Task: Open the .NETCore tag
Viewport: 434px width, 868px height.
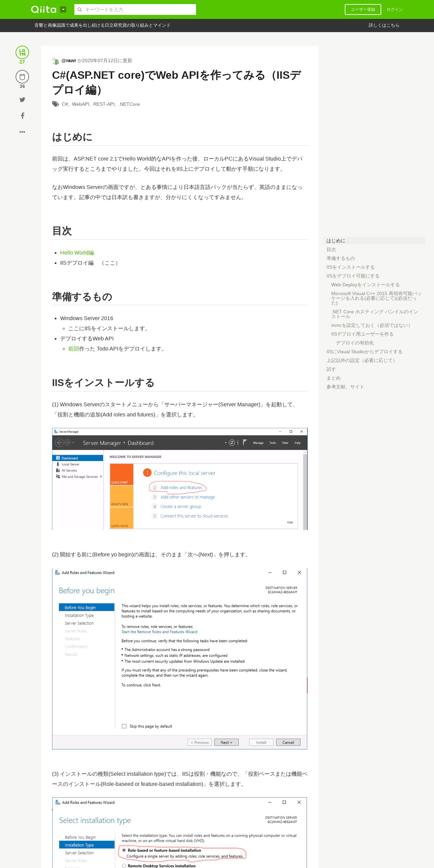Action: tap(129, 104)
